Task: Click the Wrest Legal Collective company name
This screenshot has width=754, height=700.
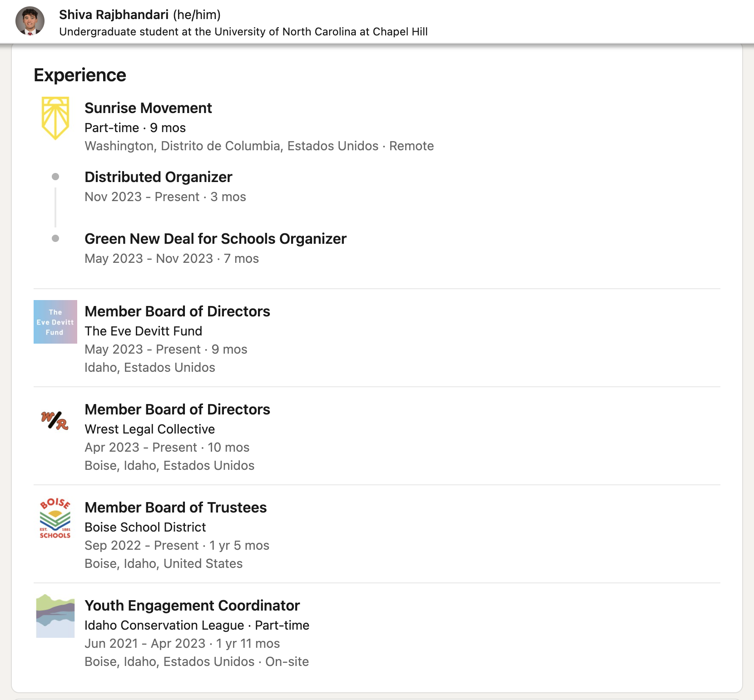Action: [x=150, y=429]
